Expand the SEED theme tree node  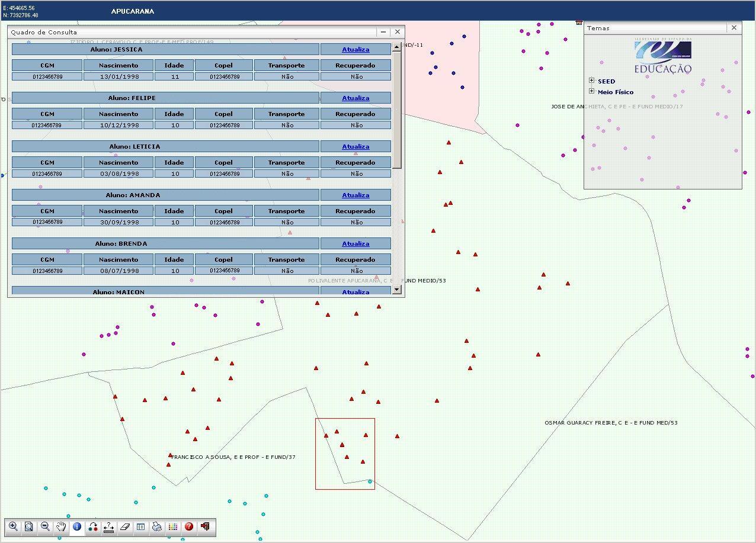591,81
